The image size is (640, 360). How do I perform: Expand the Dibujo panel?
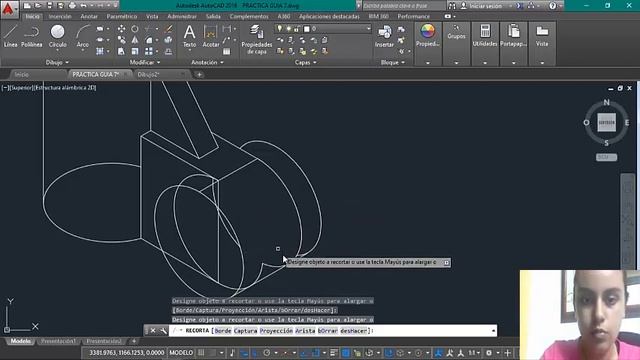(x=57, y=62)
